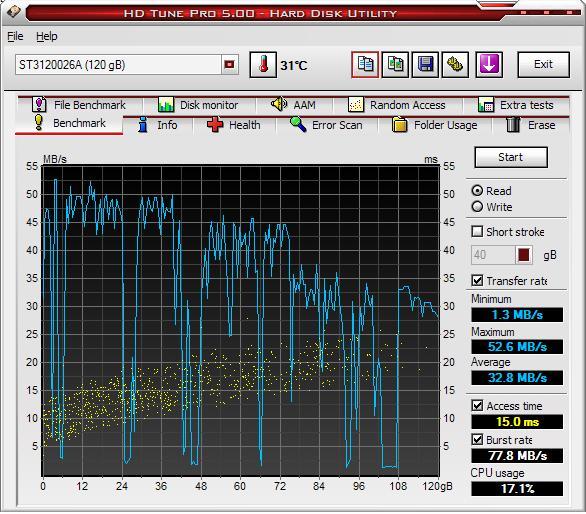Toggle the Transfer rate checkbox

(477, 280)
